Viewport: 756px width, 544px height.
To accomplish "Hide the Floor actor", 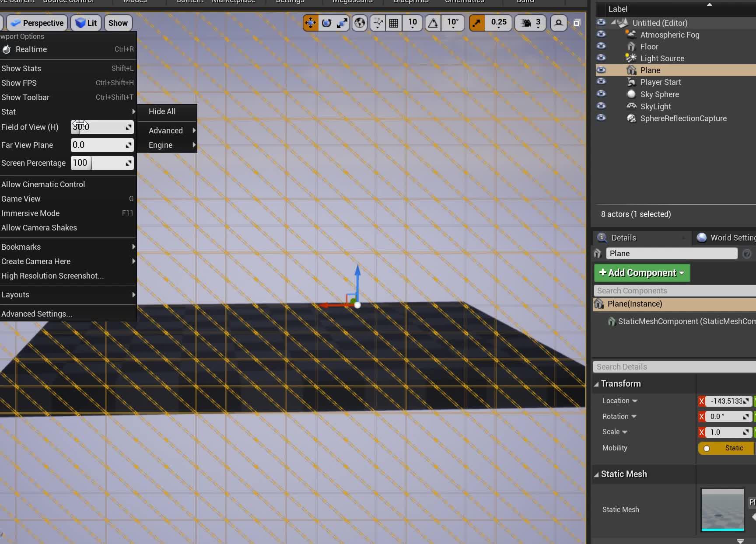I will click(x=601, y=46).
